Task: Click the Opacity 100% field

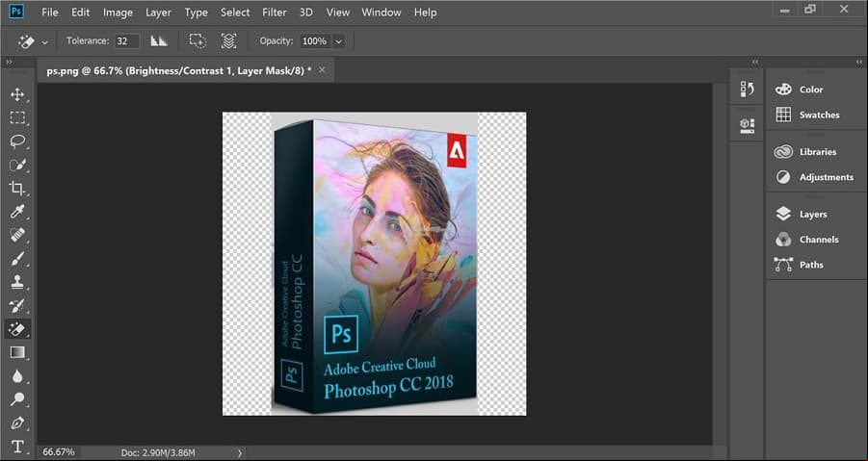Action: coord(316,41)
